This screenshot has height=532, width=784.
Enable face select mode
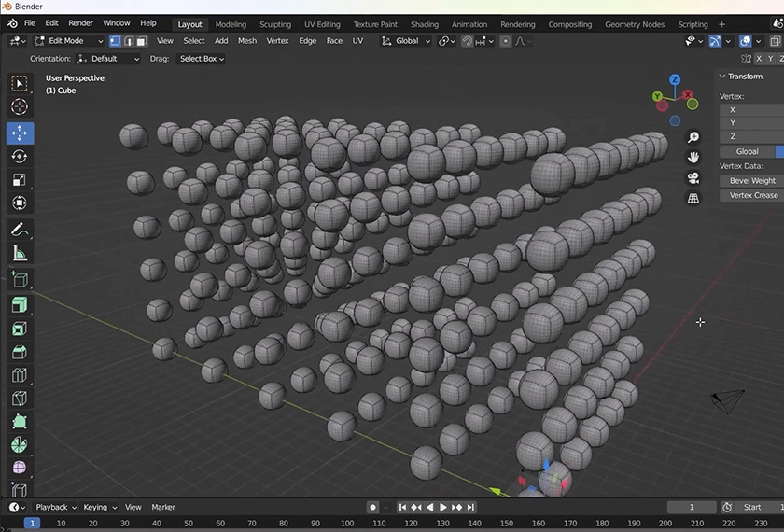point(142,41)
